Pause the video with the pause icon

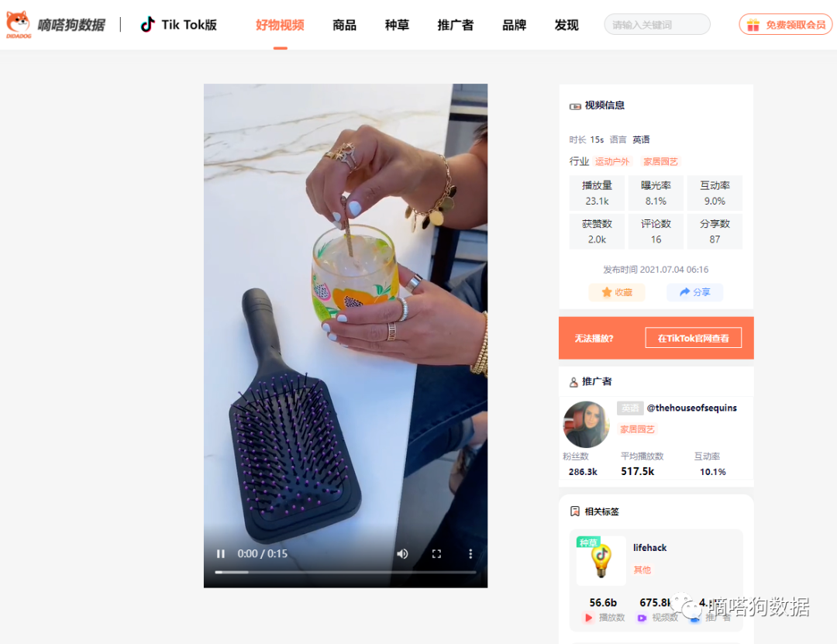point(220,554)
